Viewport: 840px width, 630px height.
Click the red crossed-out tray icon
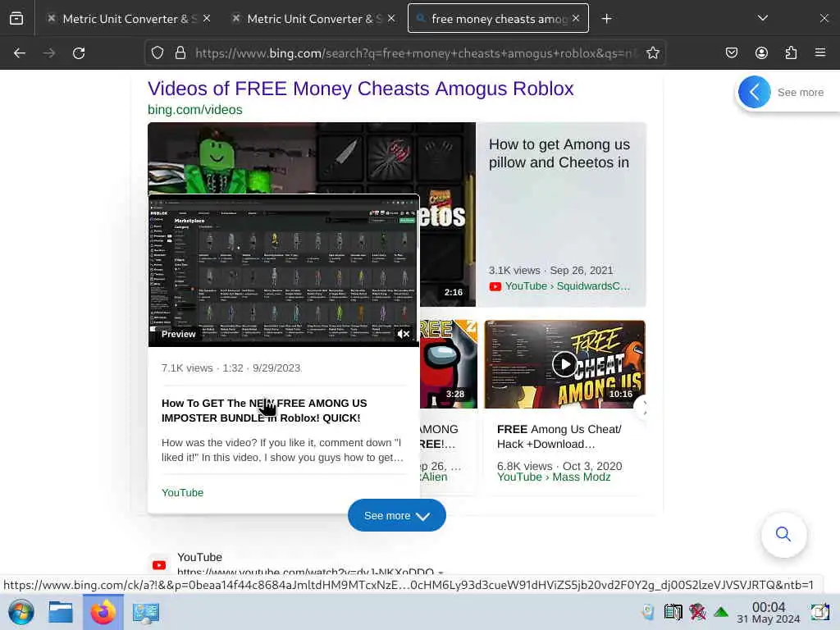(697, 612)
